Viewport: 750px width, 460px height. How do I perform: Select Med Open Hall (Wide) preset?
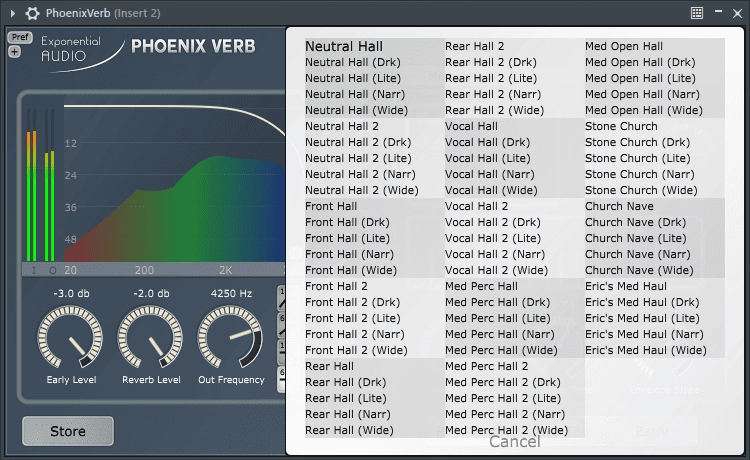tap(644, 110)
